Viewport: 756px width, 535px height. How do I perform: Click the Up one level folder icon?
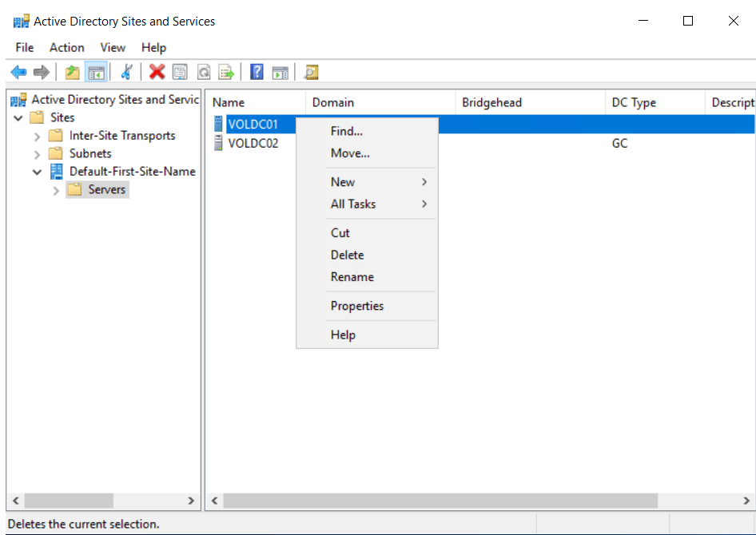point(73,73)
